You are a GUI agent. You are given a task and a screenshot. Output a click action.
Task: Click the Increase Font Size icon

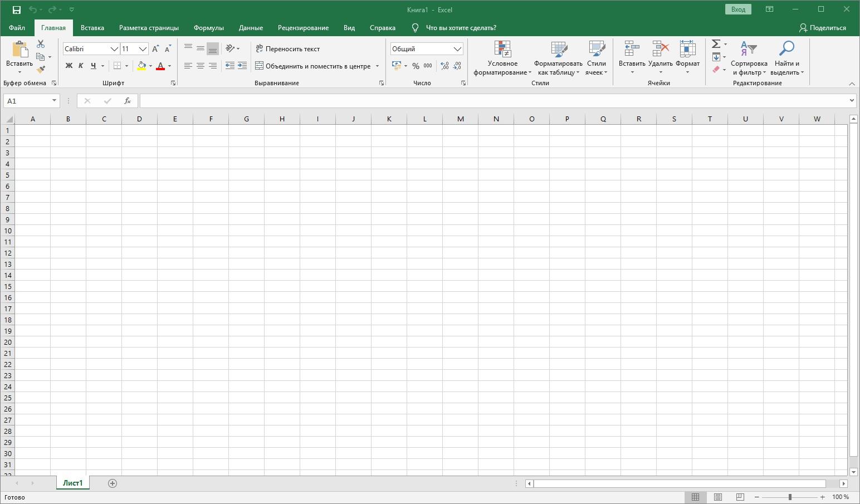155,49
